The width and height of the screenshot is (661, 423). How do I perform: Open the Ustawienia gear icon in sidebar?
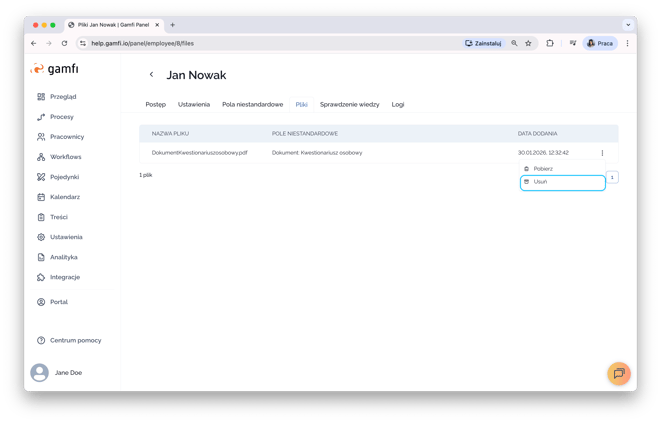click(x=41, y=237)
